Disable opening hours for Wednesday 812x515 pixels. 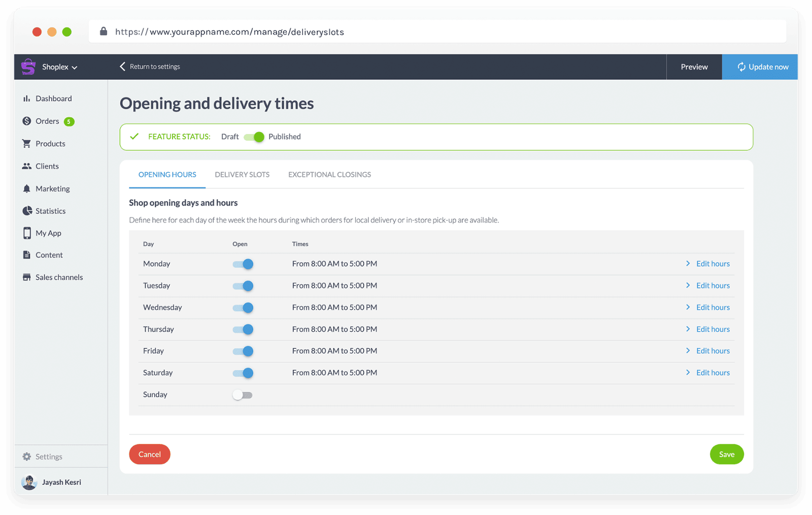(x=243, y=307)
